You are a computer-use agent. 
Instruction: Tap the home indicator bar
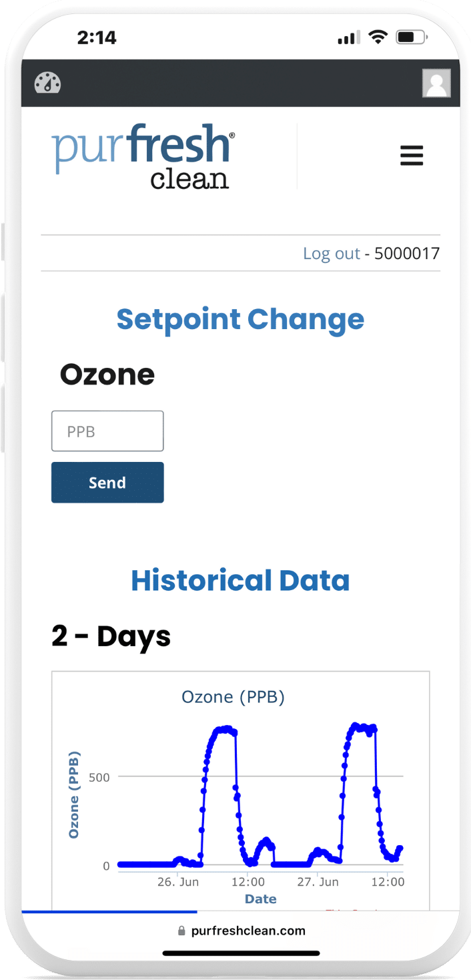[241, 953]
